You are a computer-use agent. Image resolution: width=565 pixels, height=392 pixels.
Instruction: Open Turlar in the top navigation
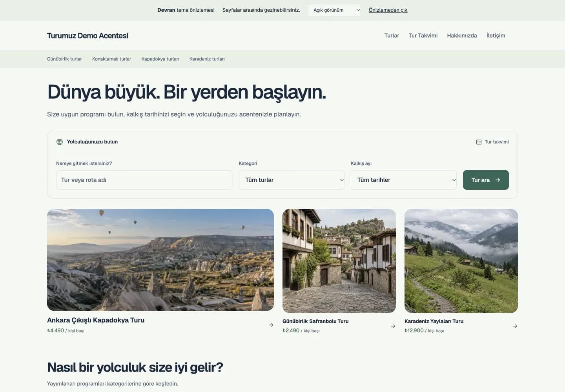[392, 35]
